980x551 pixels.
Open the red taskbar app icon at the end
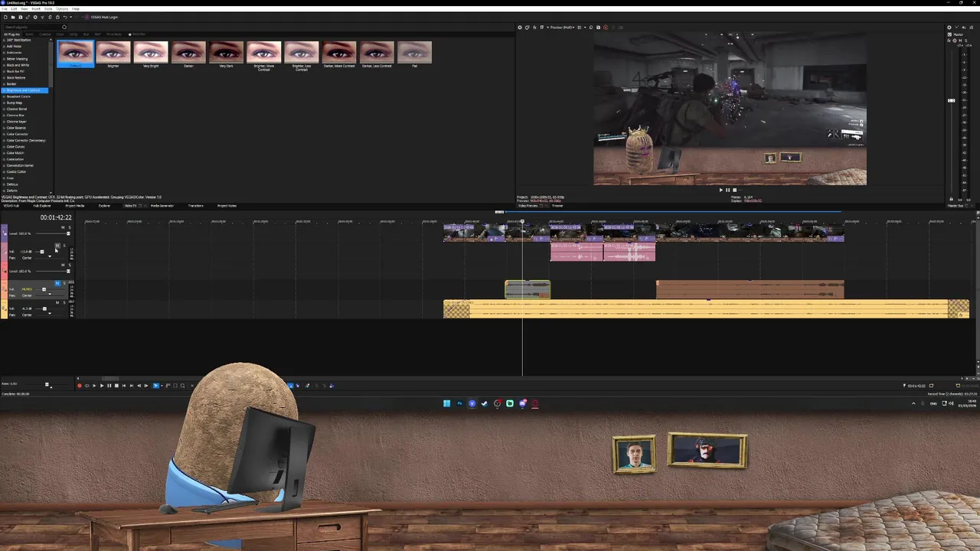(535, 403)
